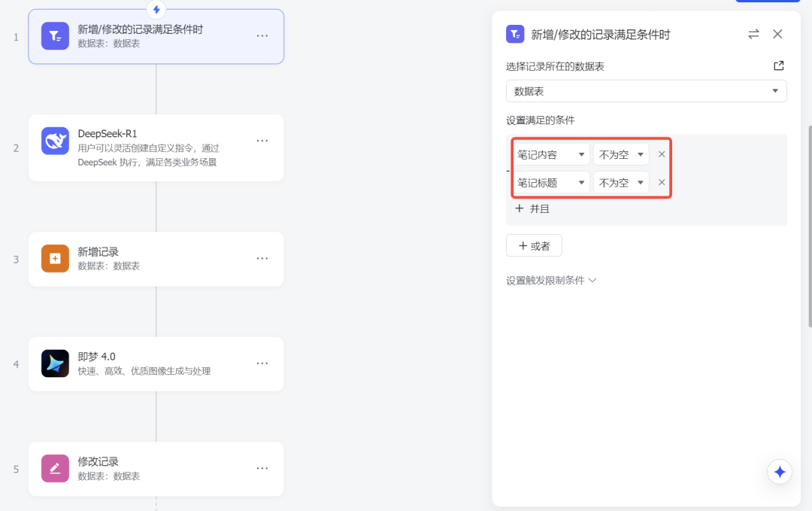The image size is (812, 511).
Task: Click the swap-trigger arrows icon
Action: (x=753, y=34)
